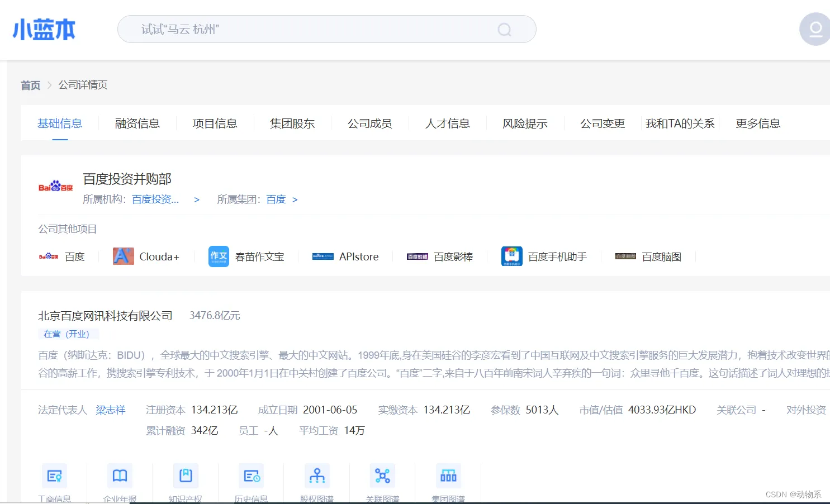
Task: Click the company name 北京百度网讯科技有限公司
Action: 105,316
